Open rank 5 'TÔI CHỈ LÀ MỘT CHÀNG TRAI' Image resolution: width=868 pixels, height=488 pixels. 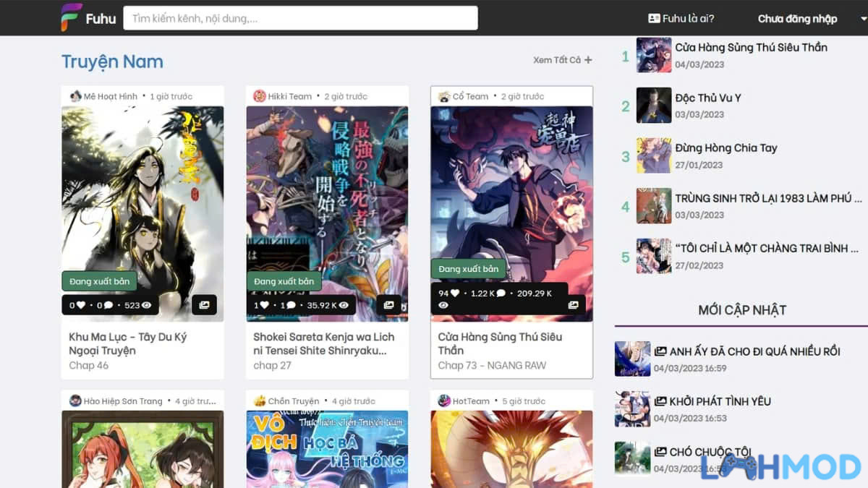pos(767,248)
